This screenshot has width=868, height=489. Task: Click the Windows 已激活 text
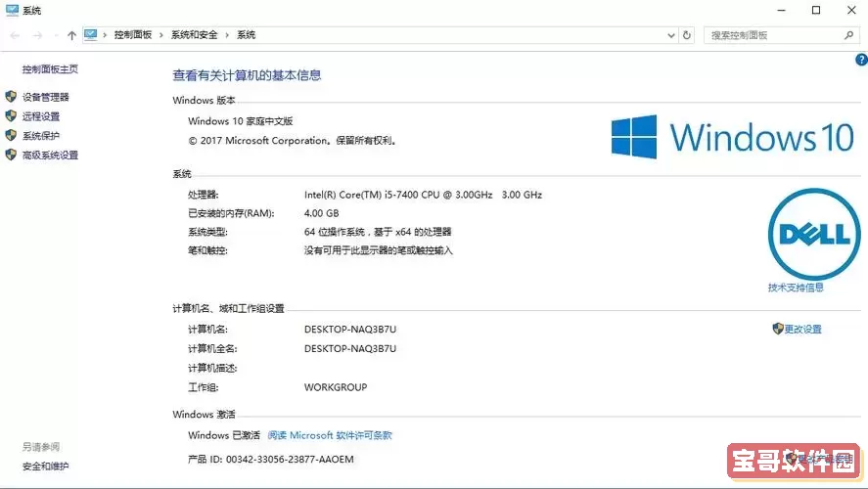tap(224, 435)
